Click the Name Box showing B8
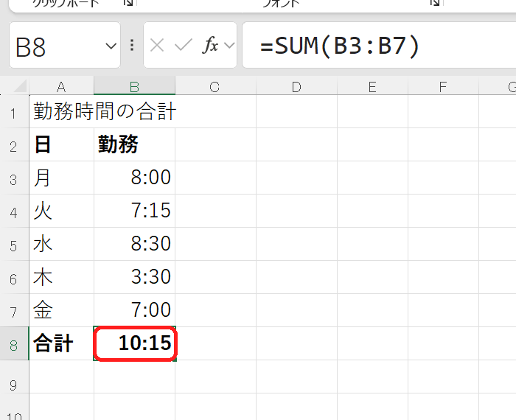516x420 pixels. (x=65, y=46)
